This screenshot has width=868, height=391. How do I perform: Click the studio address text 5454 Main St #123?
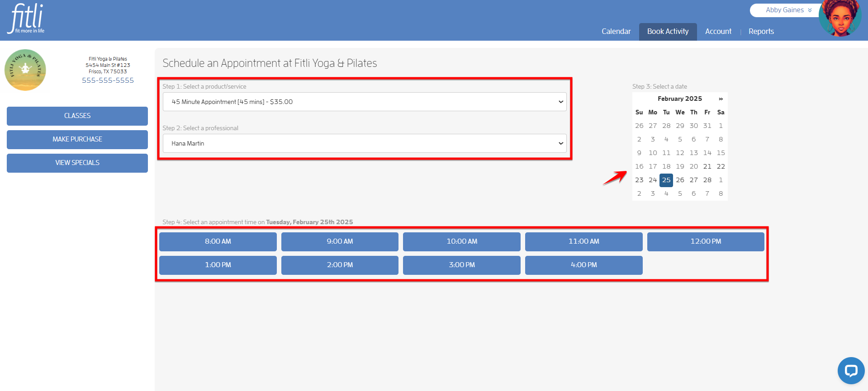coord(108,65)
